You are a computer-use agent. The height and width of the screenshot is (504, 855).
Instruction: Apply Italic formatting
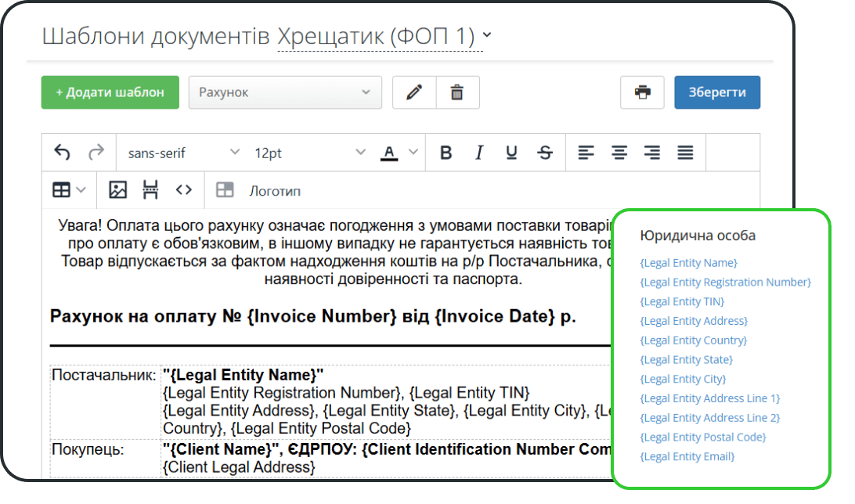(478, 153)
